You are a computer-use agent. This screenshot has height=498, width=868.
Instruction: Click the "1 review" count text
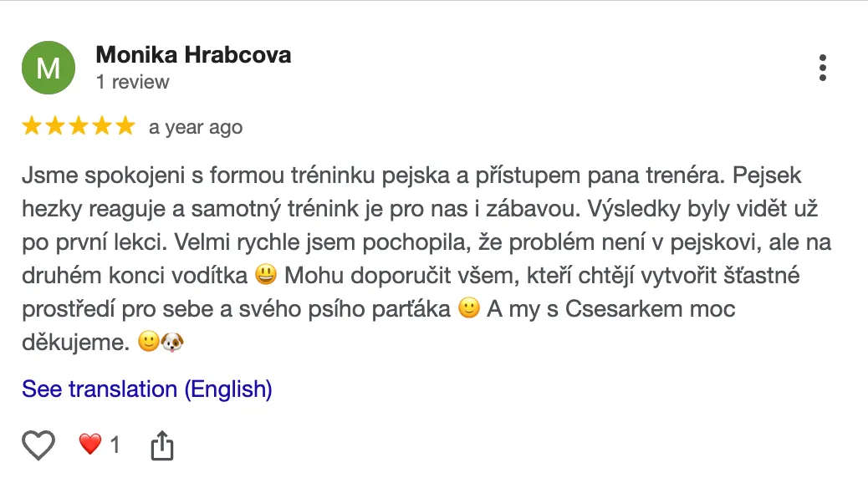point(132,82)
